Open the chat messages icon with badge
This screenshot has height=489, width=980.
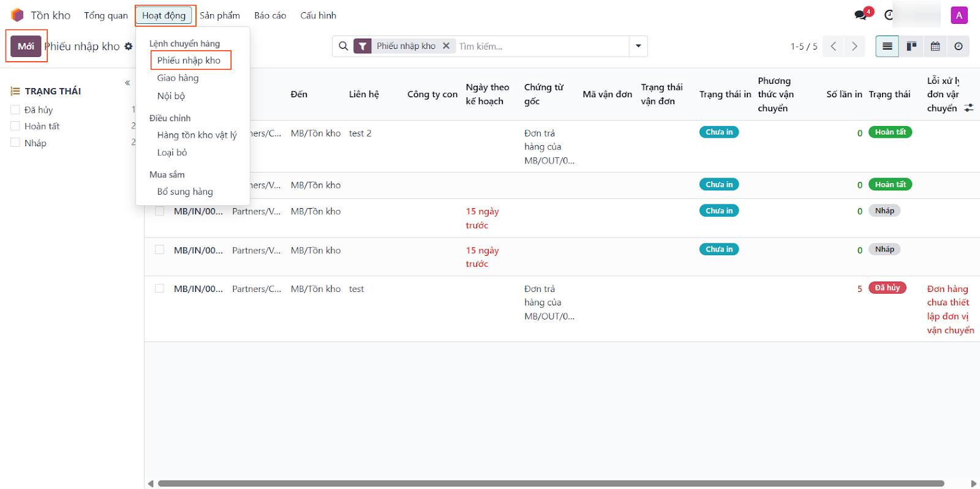click(861, 15)
